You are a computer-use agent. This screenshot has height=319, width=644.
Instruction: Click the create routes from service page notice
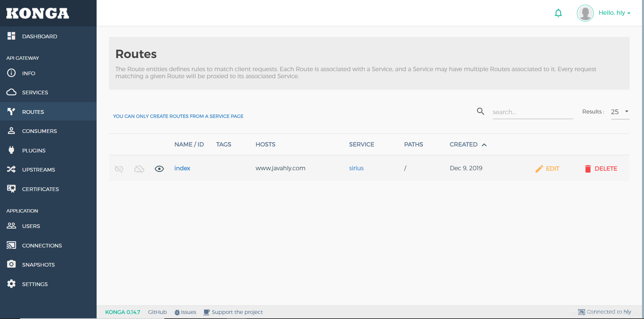coord(178,116)
